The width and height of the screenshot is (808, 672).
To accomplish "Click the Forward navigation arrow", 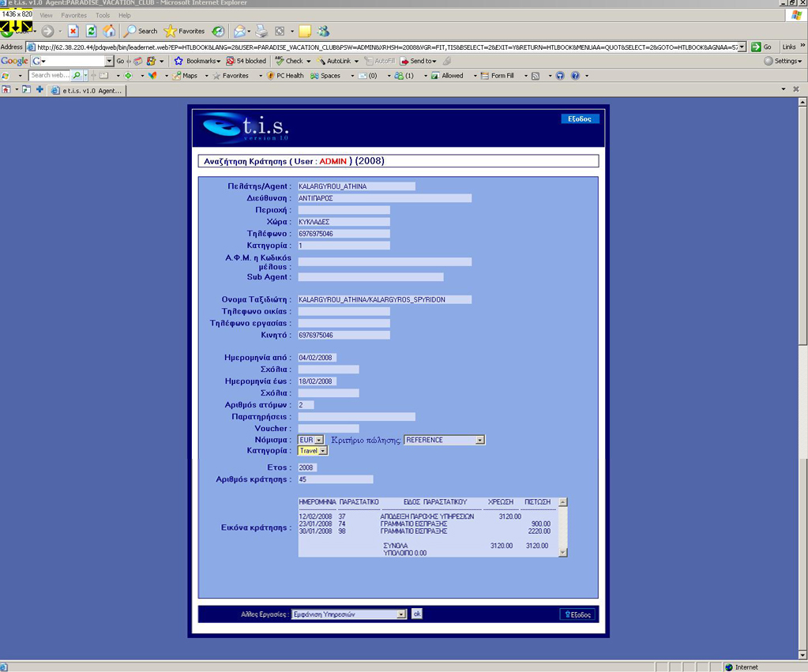I will point(47,32).
